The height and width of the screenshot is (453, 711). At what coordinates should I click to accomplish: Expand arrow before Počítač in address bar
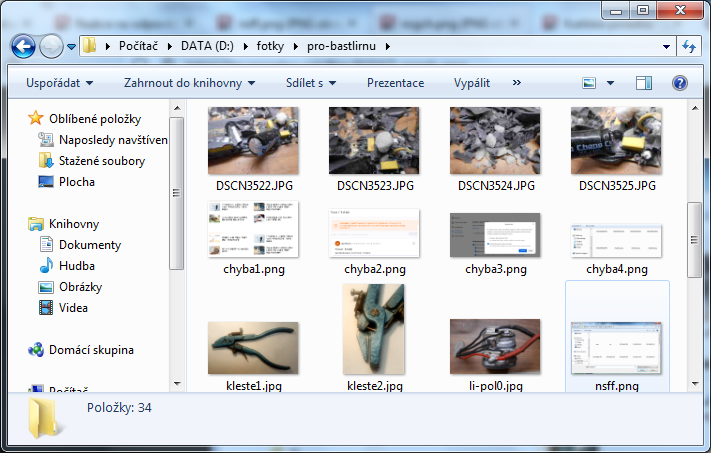click(x=108, y=46)
